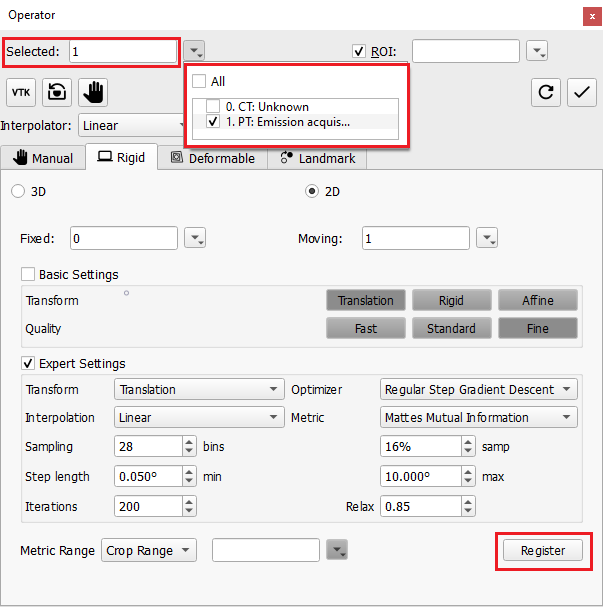The image size is (603, 607).
Task: Select the hand manual-move tool icon
Action: click(x=93, y=93)
